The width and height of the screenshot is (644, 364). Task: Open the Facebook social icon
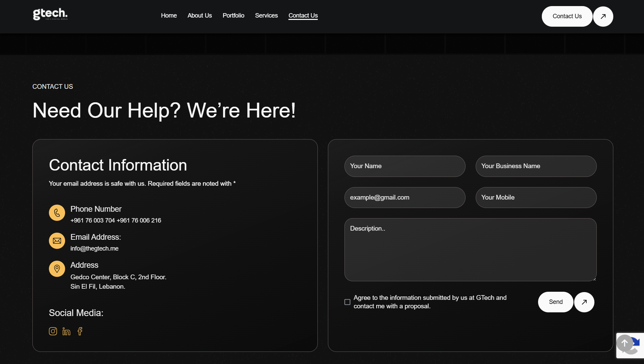(80, 331)
